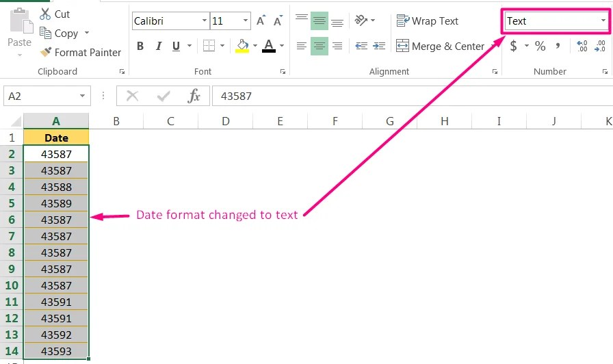
Task: Click the Date header cell A1
Action: [x=56, y=138]
